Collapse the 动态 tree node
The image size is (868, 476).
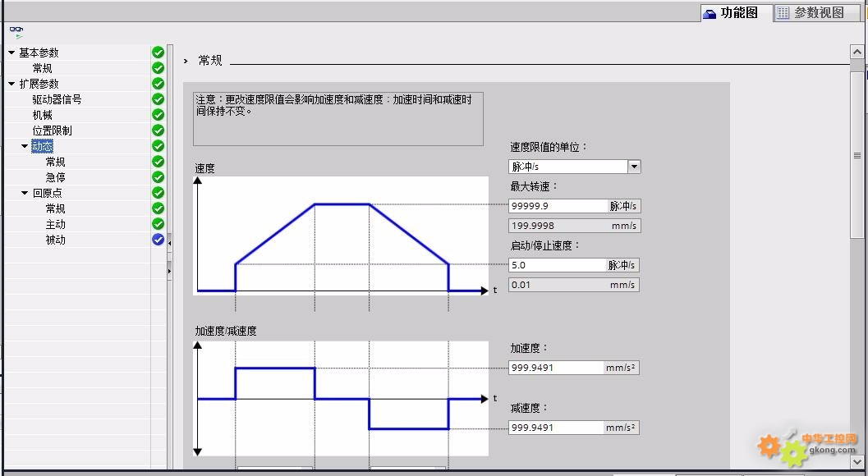click(25, 146)
